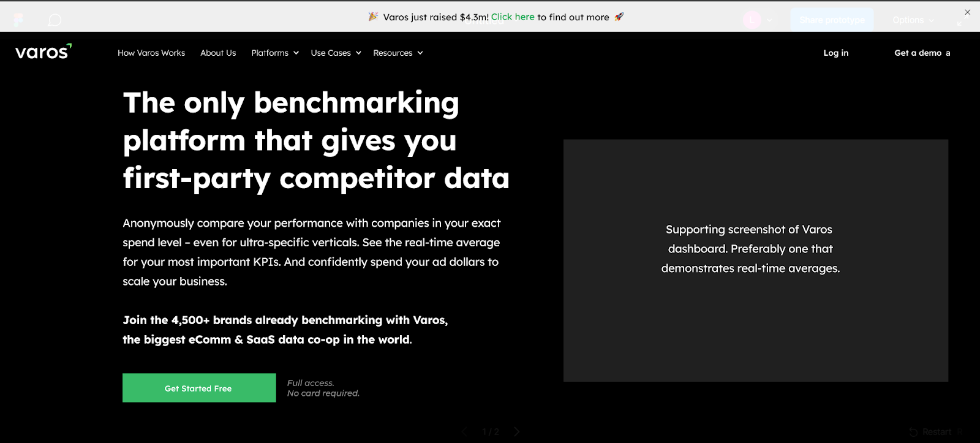Click the user avatar circle
This screenshot has width=980, height=443.
(x=752, y=20)
